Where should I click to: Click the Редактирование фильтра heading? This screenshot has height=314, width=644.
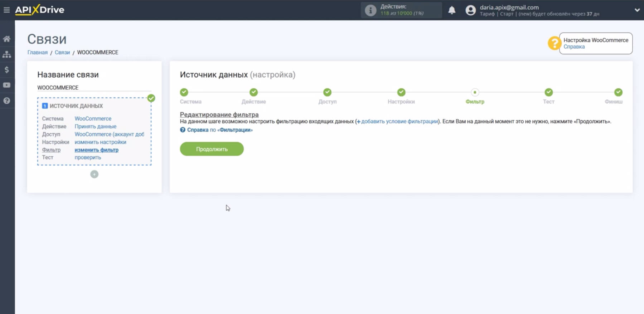(219, 114)
